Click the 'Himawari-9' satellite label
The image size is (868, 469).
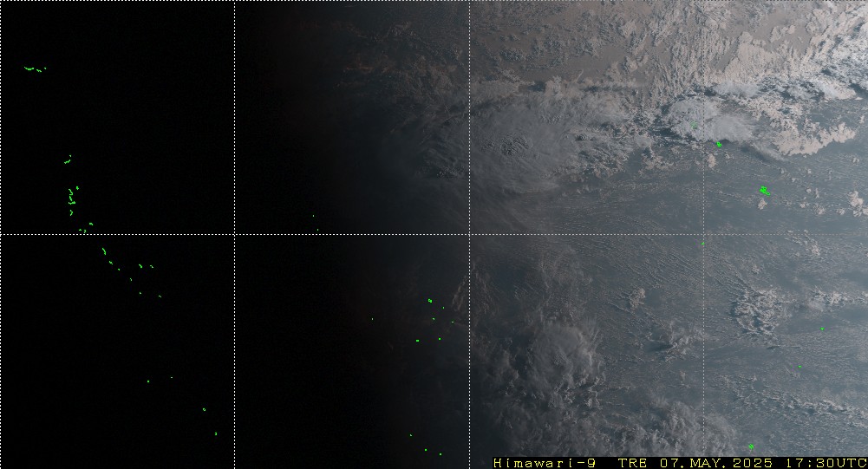click(x=545, y=463)
